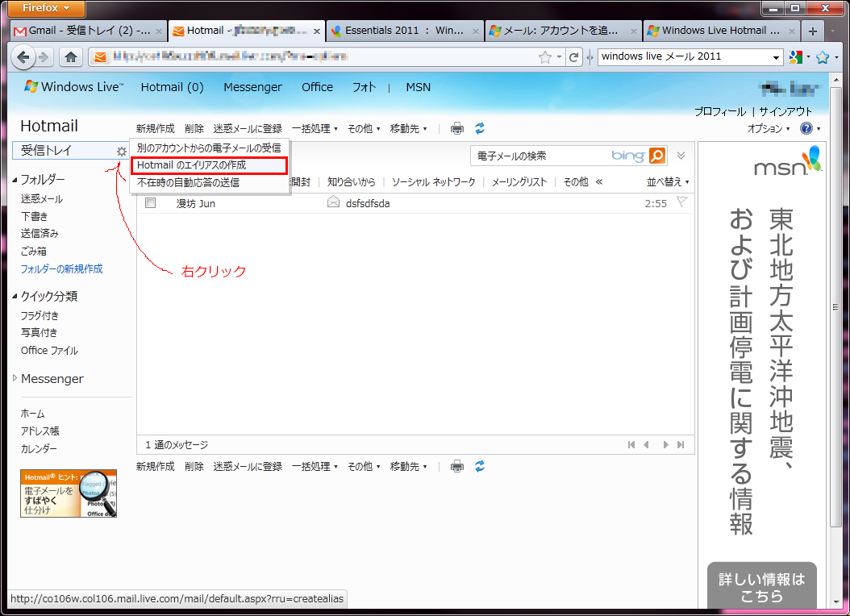Open search box history dropdown arrow
The height and width of the screenshot is (616, 850).
pos(777,57)
